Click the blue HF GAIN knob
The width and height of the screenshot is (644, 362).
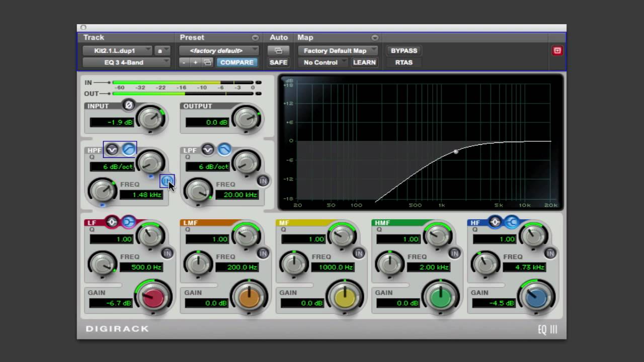point(536,297)
